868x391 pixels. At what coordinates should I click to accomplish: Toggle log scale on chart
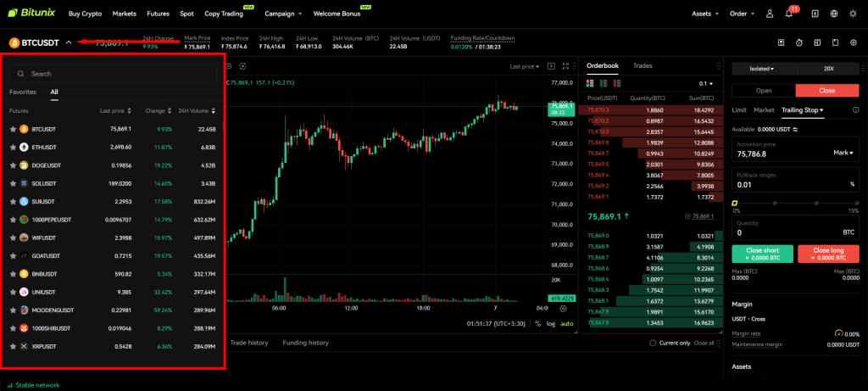[551, 323]
